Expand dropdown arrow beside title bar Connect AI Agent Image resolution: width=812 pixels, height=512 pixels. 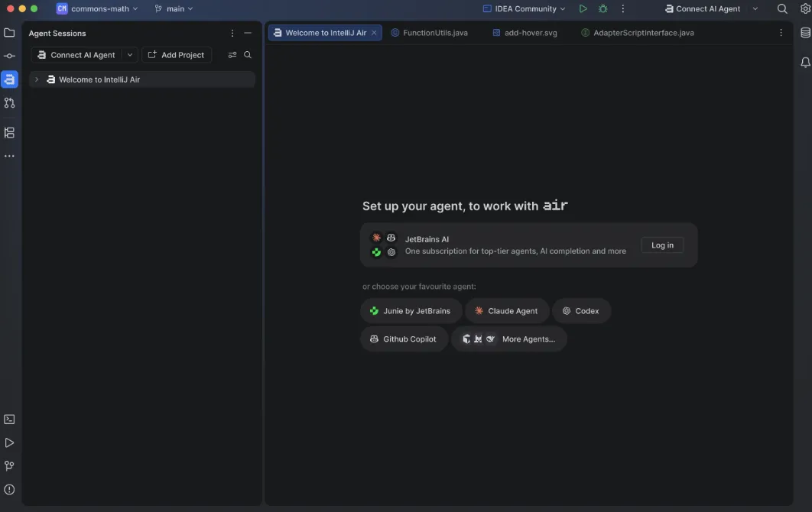755,9
